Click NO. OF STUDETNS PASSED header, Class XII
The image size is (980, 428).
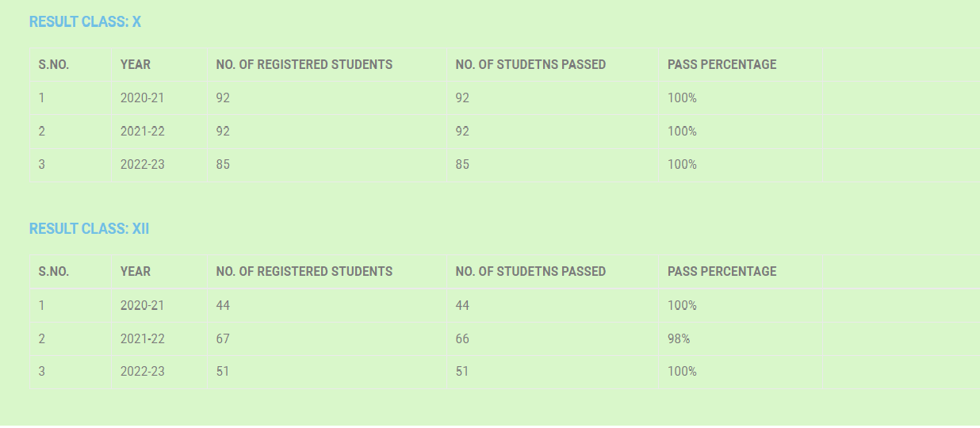530,271
